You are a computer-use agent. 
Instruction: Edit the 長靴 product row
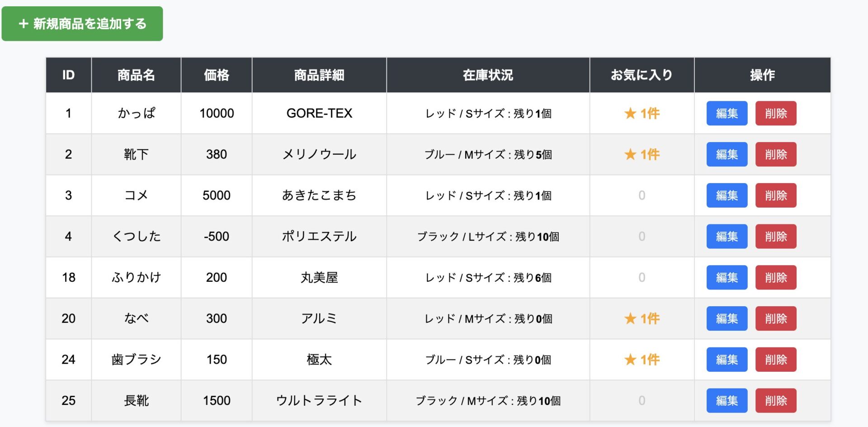pyautogui.click(x=726, y=400)
